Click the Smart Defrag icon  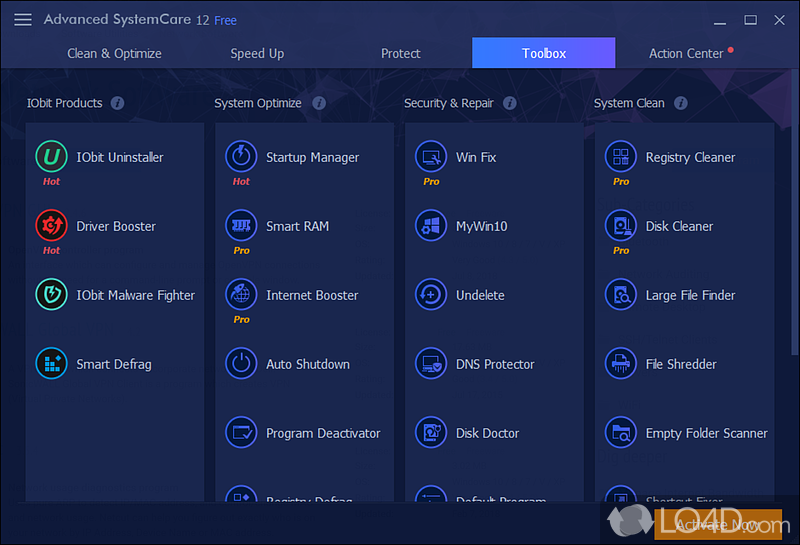coord(51,364)
